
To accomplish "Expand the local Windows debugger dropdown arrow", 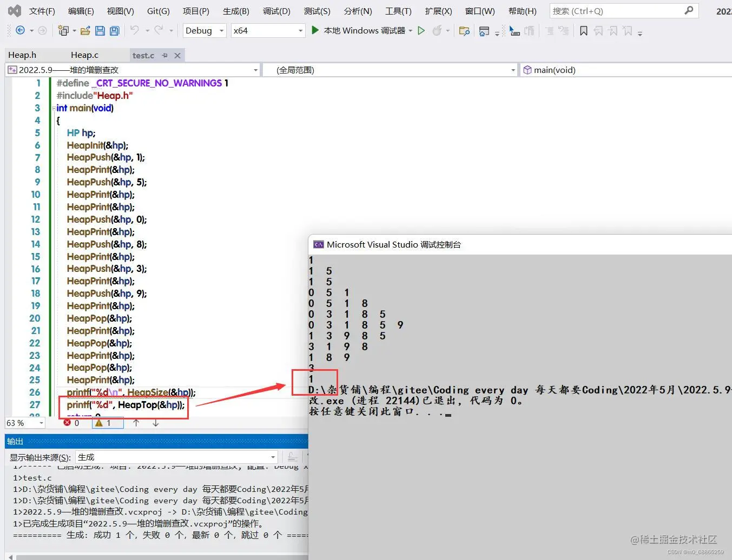I will [411, 31].
